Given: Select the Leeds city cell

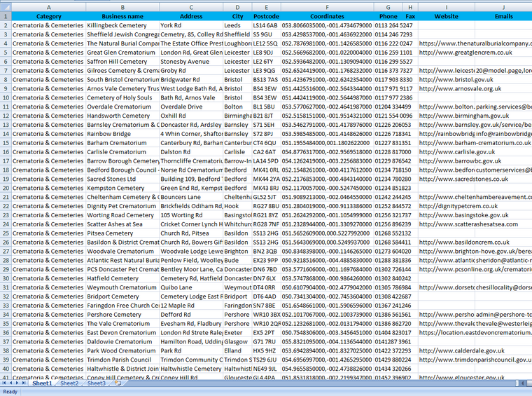Looking at the screenshot, I should click(x=237, y=25).
